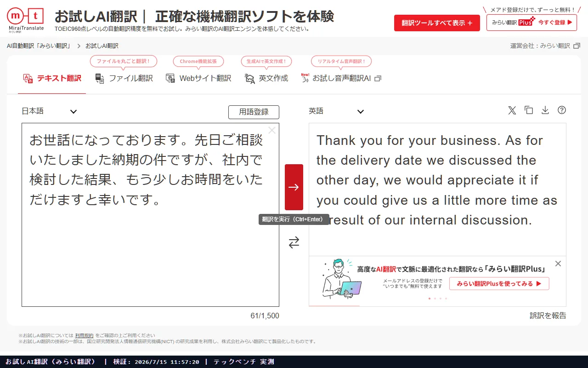Click the 生成AIで英文作成! bubble

[x=266, y=61]
